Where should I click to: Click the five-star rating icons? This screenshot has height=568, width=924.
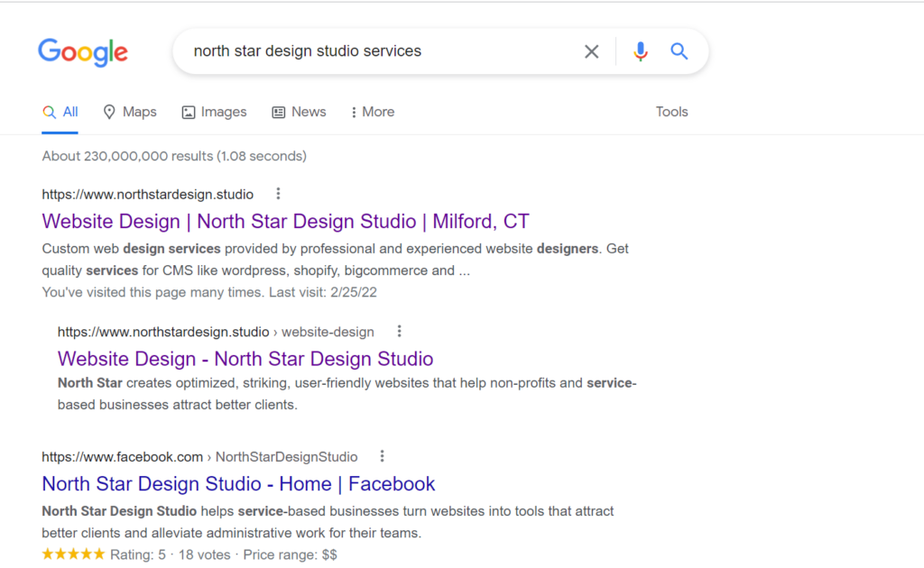73,554
